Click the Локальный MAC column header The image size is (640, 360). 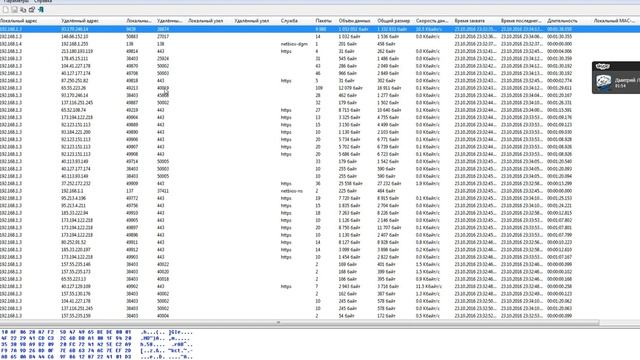[x=614, y=20]
